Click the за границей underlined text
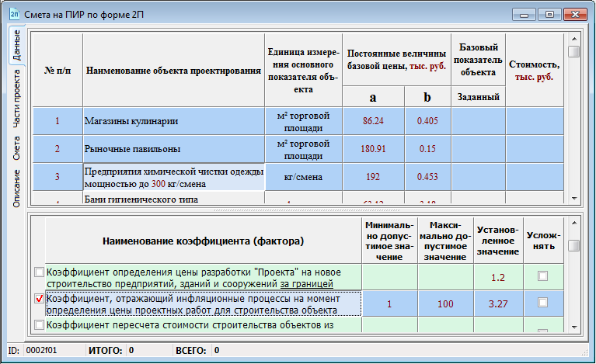Screen dimensions: 596x364 point(307,283)
